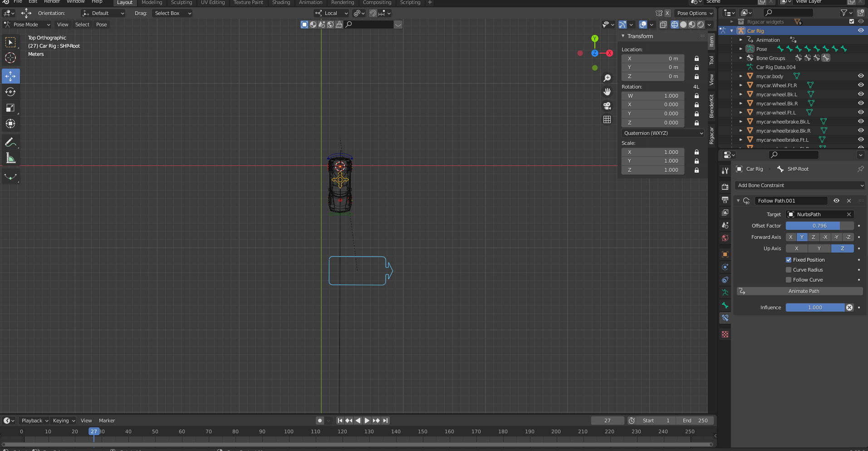
Task: Open the Local transform orientation dropdown
Action: click(x=332, y=13)
